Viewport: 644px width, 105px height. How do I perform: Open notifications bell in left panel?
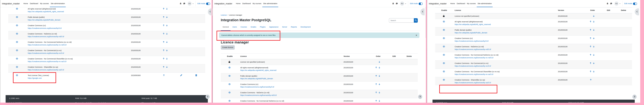coord(180,4)
